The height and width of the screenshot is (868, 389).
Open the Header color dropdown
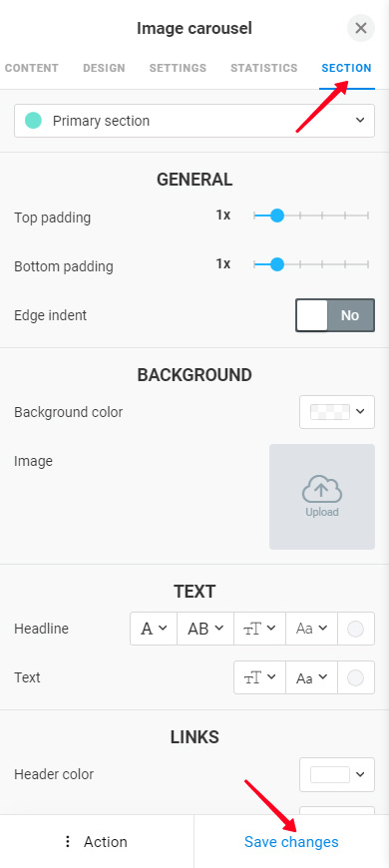(337, 774)
